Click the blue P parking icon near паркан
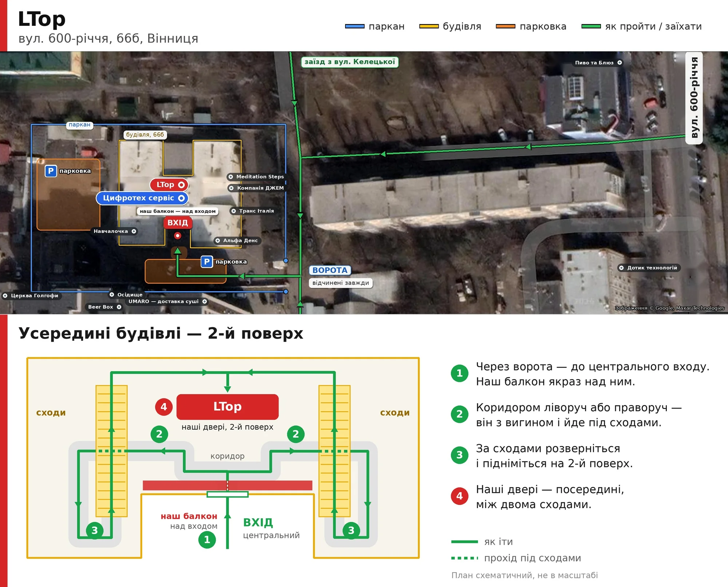The image size is (728, 587). click(51, 171)
